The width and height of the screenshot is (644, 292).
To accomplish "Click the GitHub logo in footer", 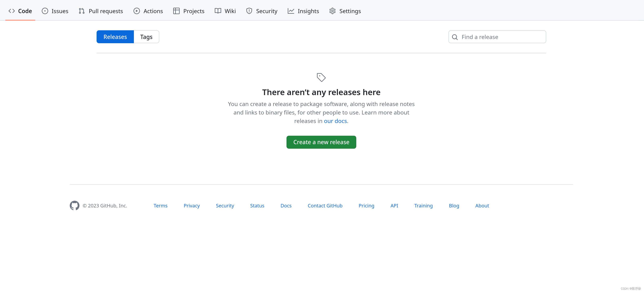I will point(74,206).
